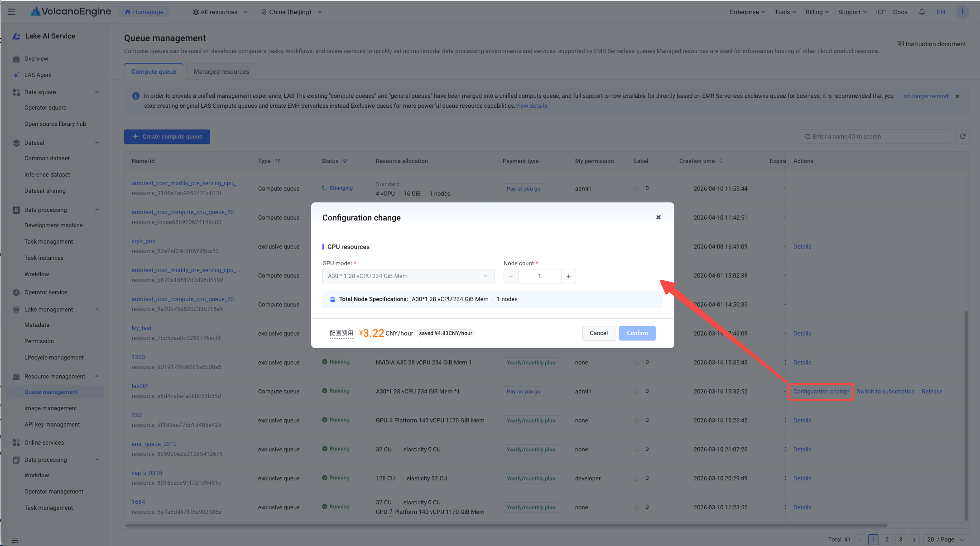
Task: Collapse the Lake management sidebar section
Action: click(97, 310)
